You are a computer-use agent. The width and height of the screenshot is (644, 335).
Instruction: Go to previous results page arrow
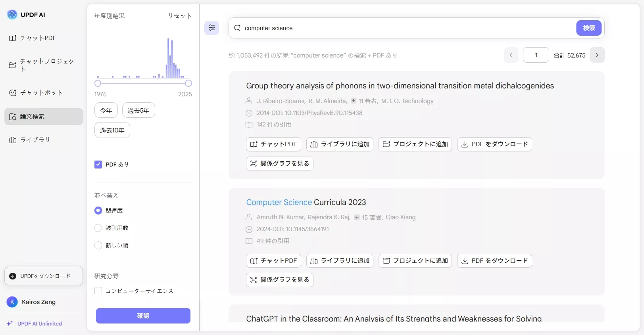(x=511, y=55)
